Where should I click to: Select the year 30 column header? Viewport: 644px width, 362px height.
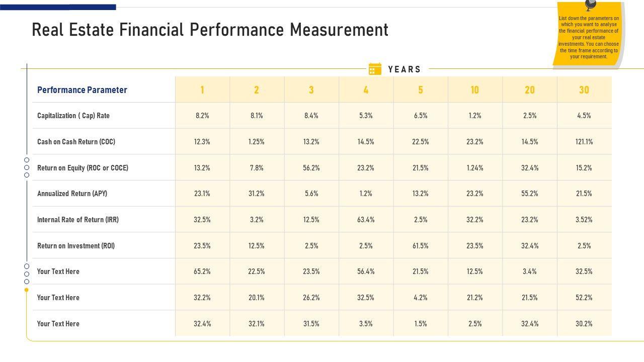click(x=584, y=90)
